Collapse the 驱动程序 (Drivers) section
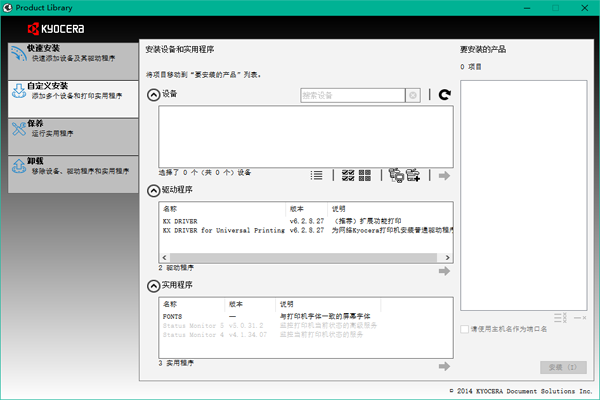The height and width of the screenshot is (400, 600). pyautogui.click(x=153, y=190)
